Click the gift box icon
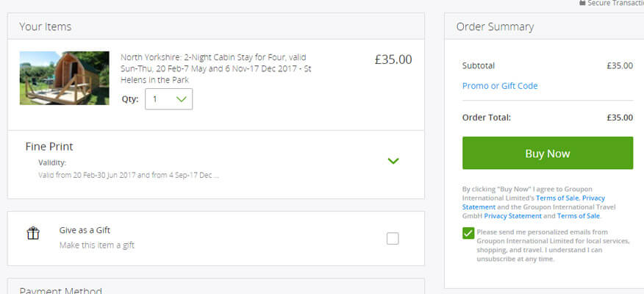The image size is (644, 294). click(33, 234)
